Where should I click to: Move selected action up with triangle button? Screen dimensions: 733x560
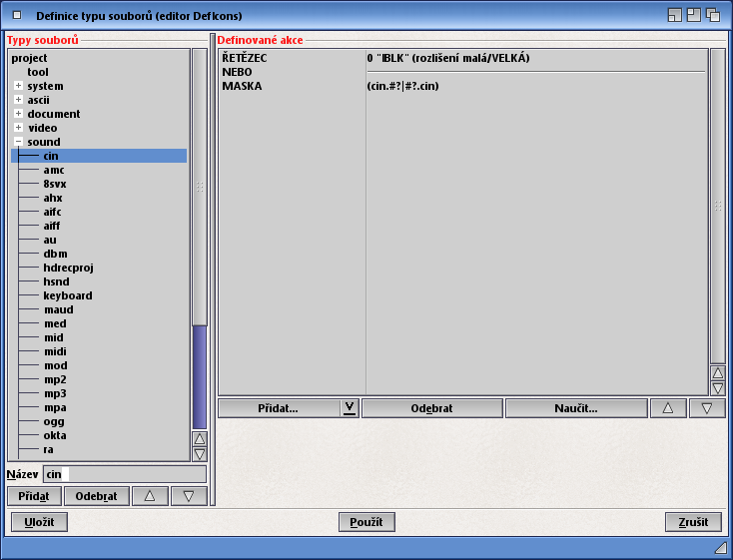pyautogui.click(x=667, y=408)
